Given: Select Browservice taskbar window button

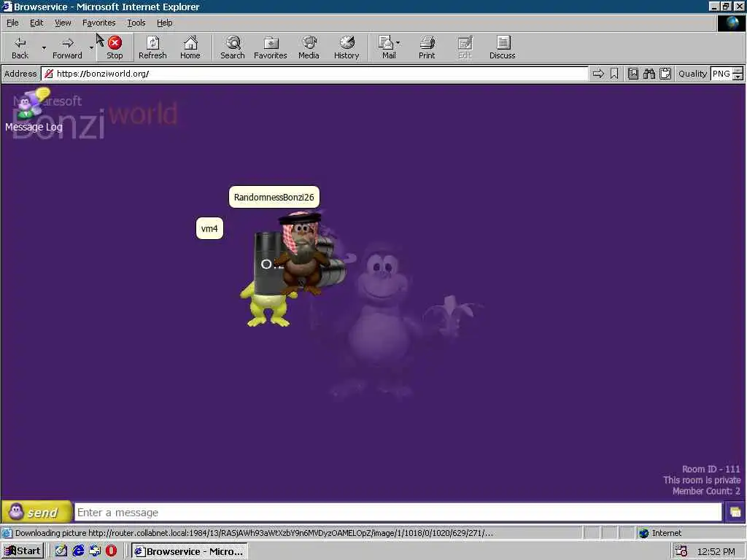Looking at the screenshot, I should pyautogui.click(x=189, y=551).
